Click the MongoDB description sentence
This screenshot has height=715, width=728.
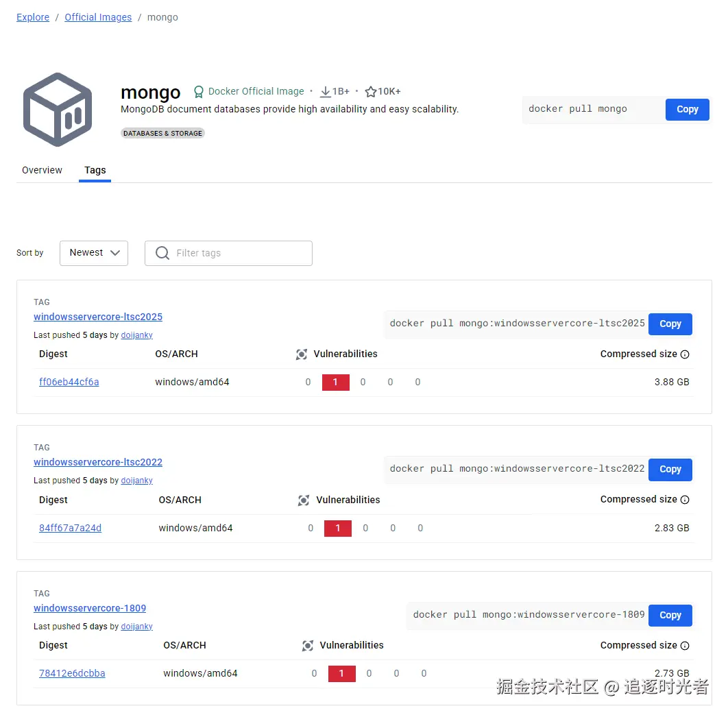pos(290,109)
